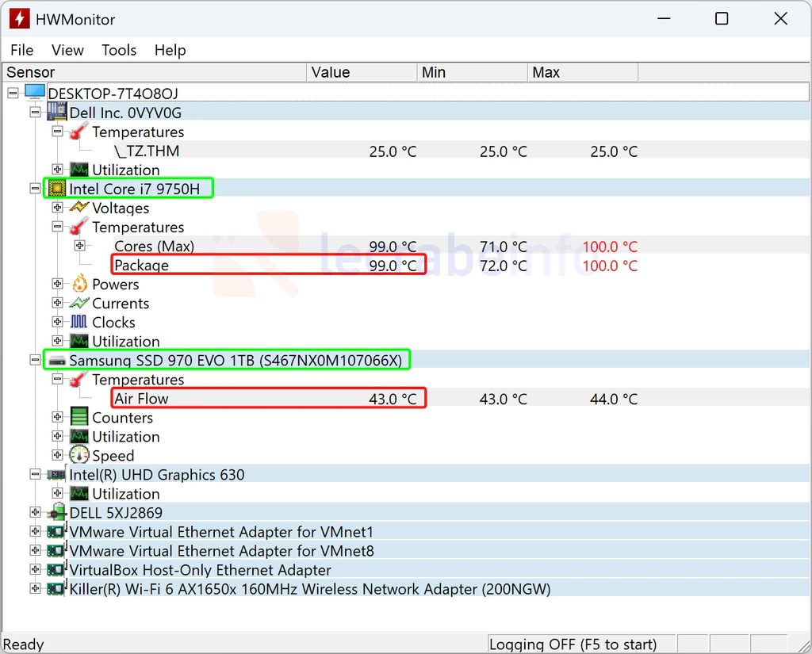Screen dimensions: 812x654
Task: Open the View menu
Action: point(67,50)
